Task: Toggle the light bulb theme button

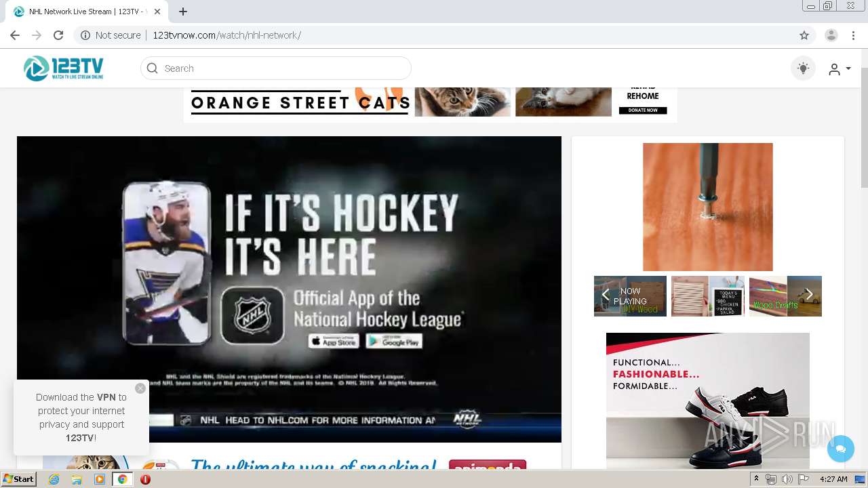Action: [x=803, y=68]
